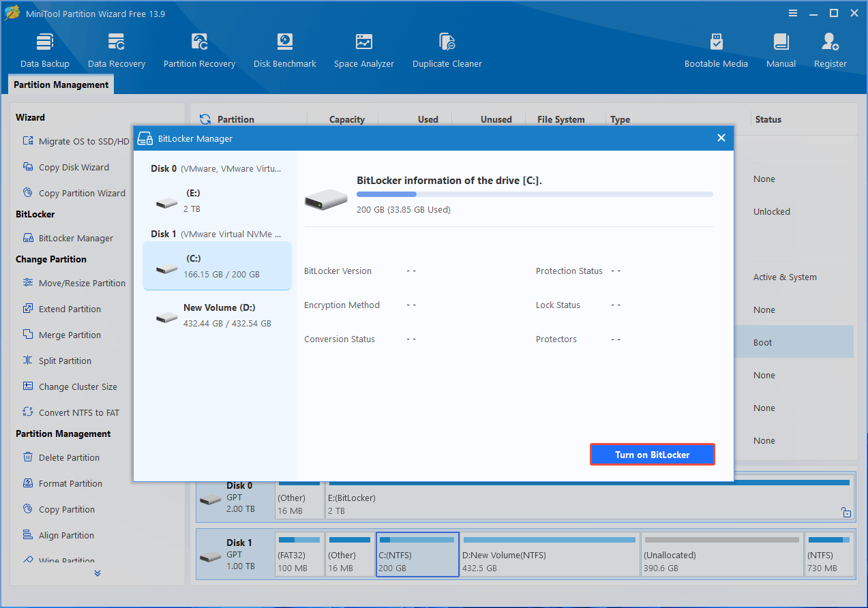Select D:New Volume(NTFS) partition in disk map
Image resolution: width=868 pixels, height=608 pixels.
(x=550, y=554)
